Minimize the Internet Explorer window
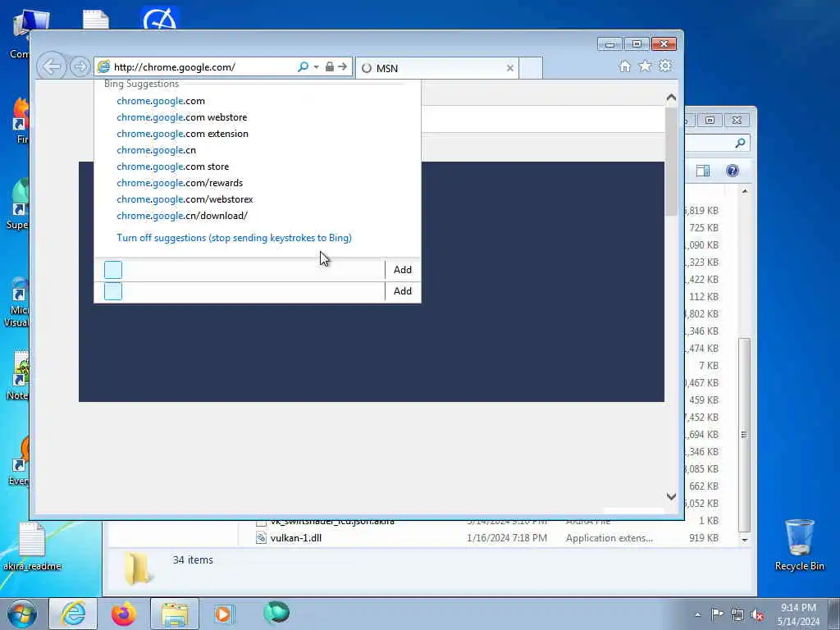Viewport: 840px width, 630px height. pos(609,44)
